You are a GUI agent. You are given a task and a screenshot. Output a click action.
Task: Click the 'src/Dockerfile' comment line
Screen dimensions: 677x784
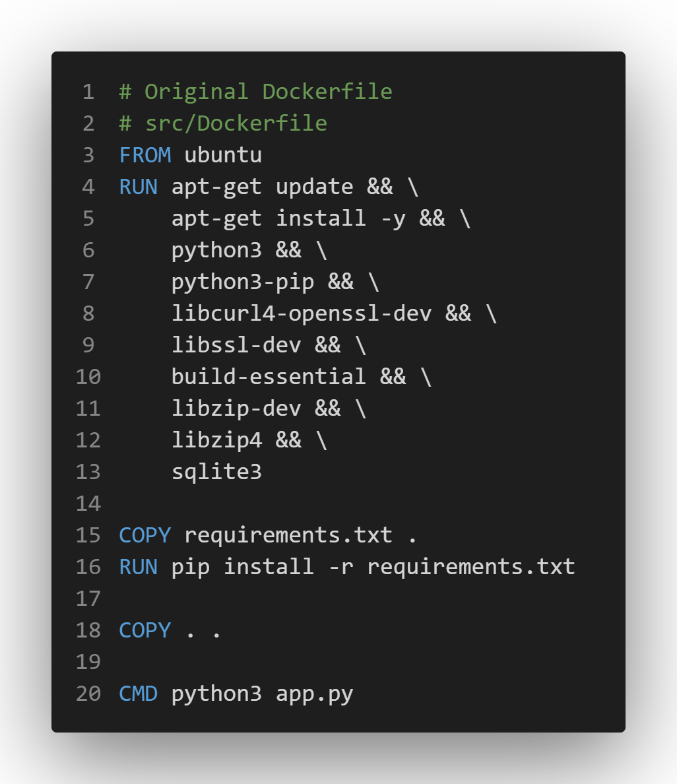click(x=236, y=123)
